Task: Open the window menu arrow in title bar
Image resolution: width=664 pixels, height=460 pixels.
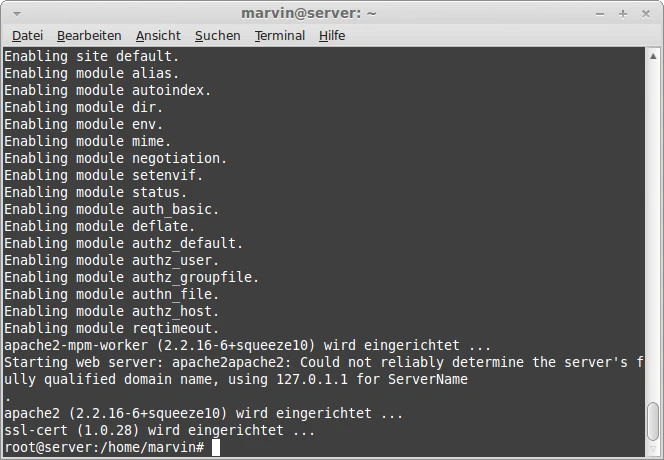Action: [x=17, y=14]
